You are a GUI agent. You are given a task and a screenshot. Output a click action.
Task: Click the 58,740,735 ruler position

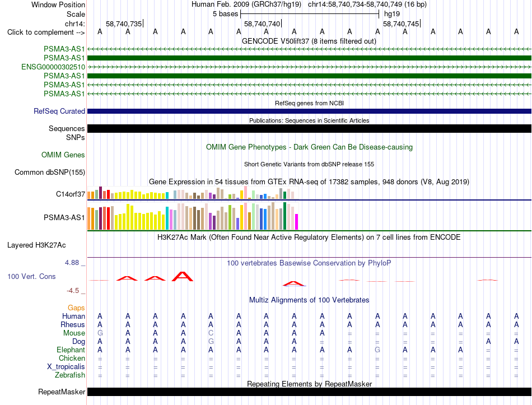124,24
